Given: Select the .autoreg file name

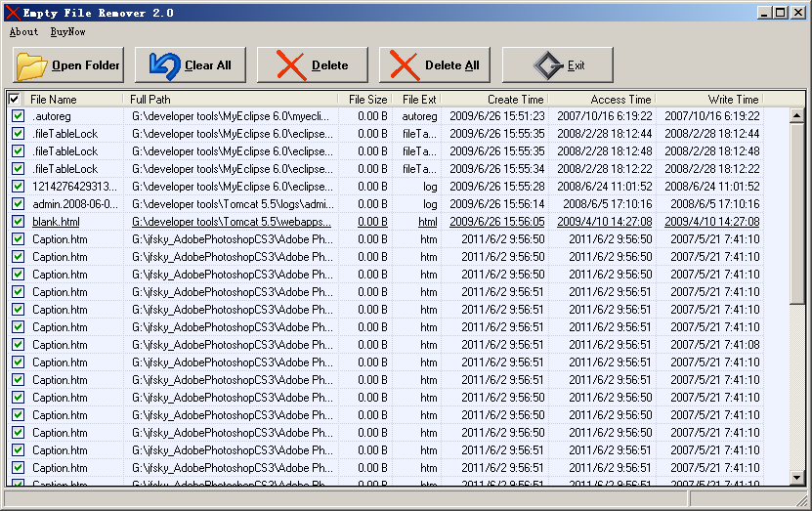Looking at the screenshot, I should point(51,116).
